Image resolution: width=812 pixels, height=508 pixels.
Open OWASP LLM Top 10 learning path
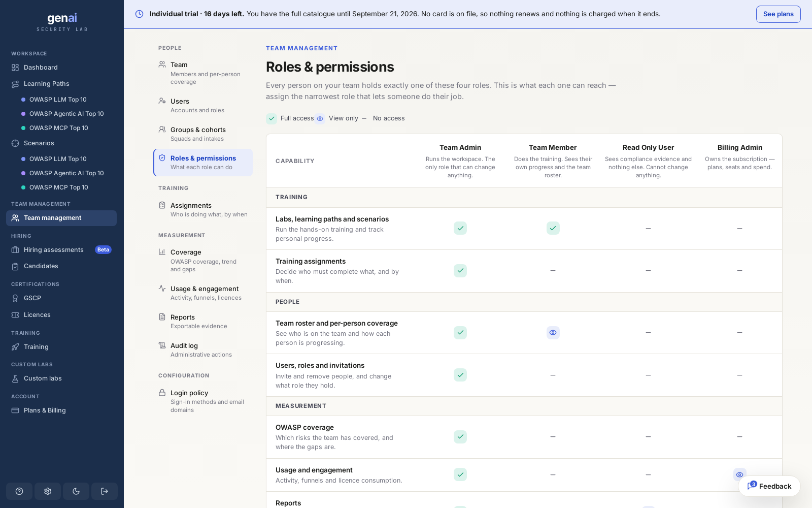pos(58,100)
